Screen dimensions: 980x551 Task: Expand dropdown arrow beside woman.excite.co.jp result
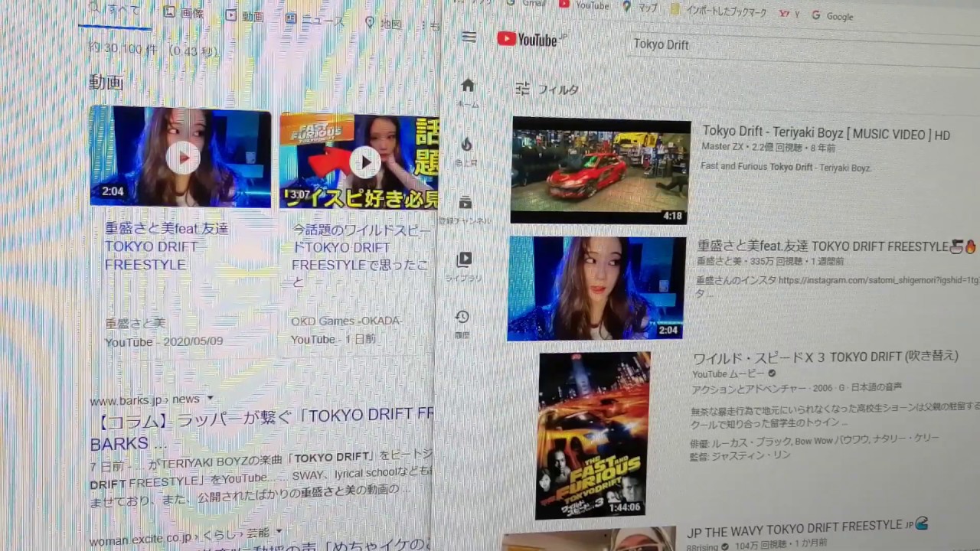279,531
